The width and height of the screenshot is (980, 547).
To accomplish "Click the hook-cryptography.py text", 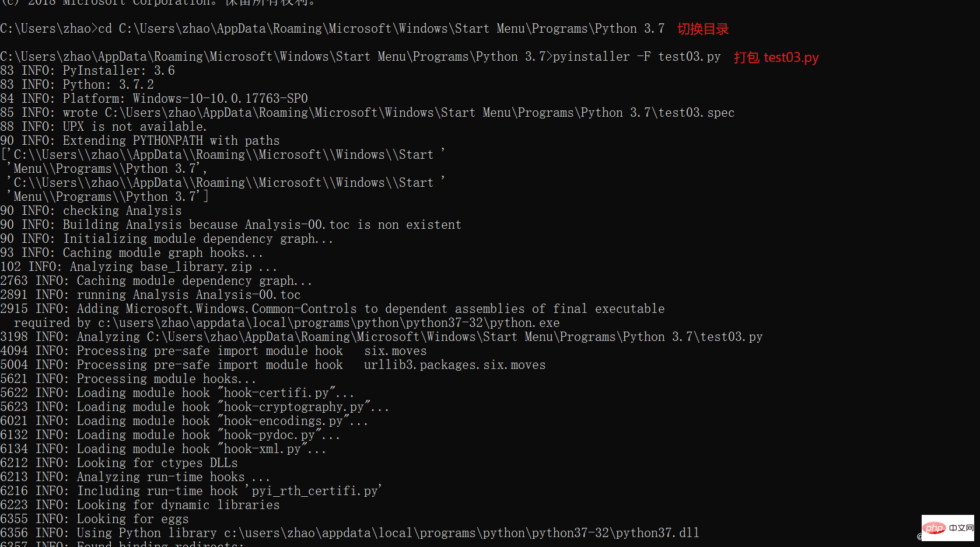I will pyautogui.click(x=293, y=407).
